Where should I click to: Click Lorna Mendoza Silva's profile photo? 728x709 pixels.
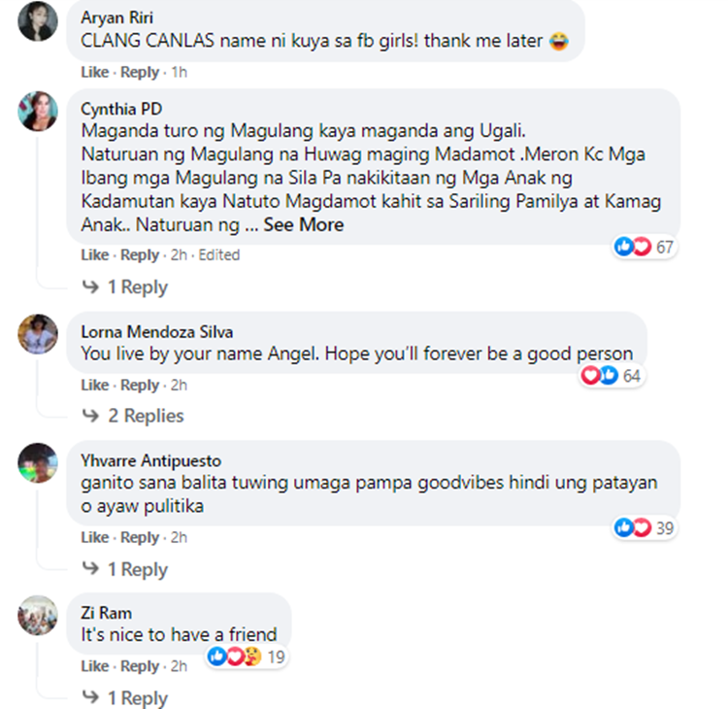click(x=38, y=334)
